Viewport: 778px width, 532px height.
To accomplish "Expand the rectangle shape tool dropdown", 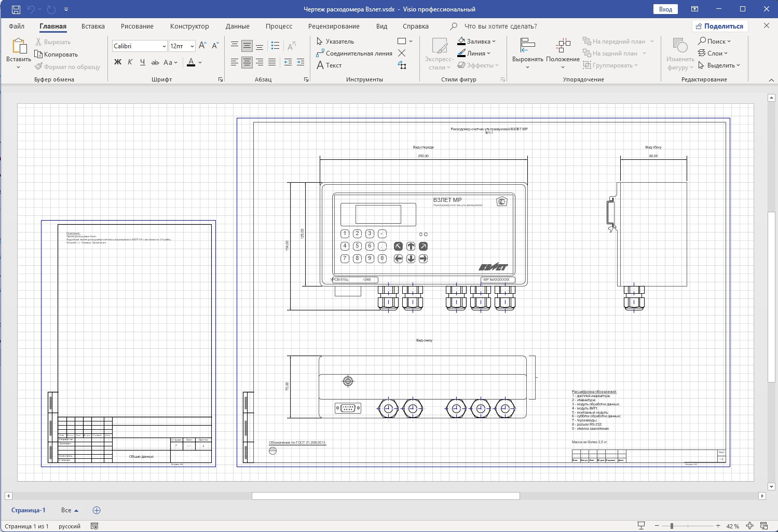I will (411, 42).
